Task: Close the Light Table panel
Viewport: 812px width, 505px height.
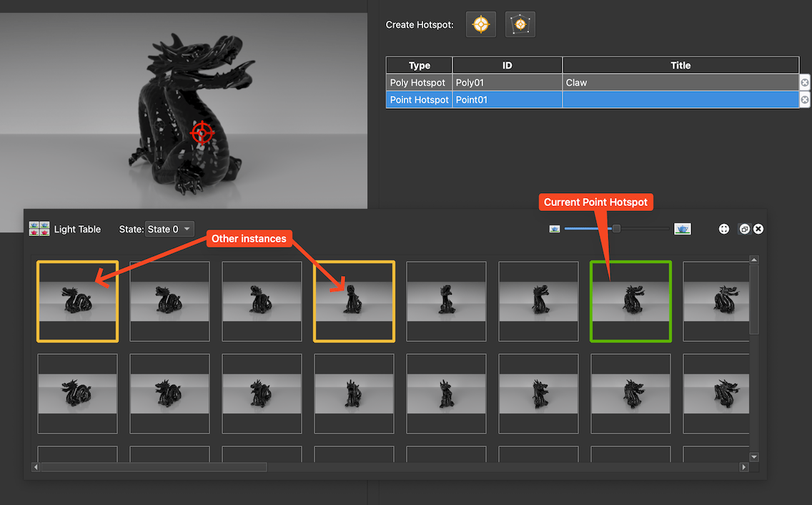Action: [x=758, y=229]
